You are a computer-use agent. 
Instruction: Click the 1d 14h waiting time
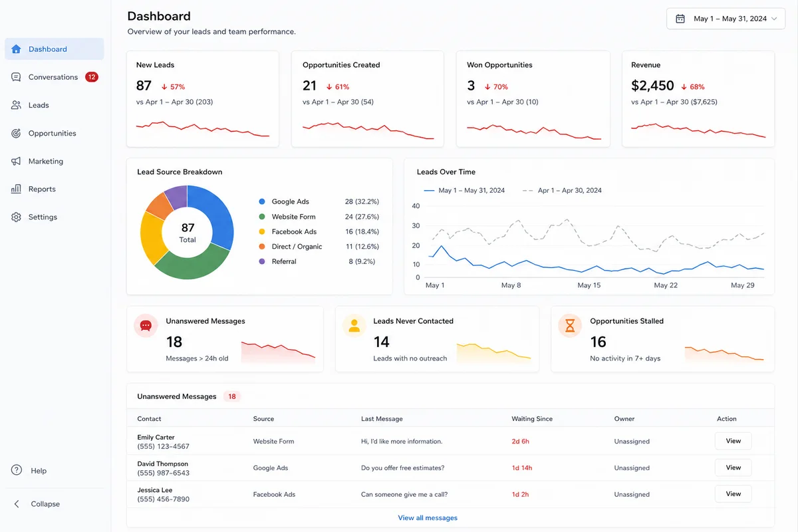(x=522, y=467)
